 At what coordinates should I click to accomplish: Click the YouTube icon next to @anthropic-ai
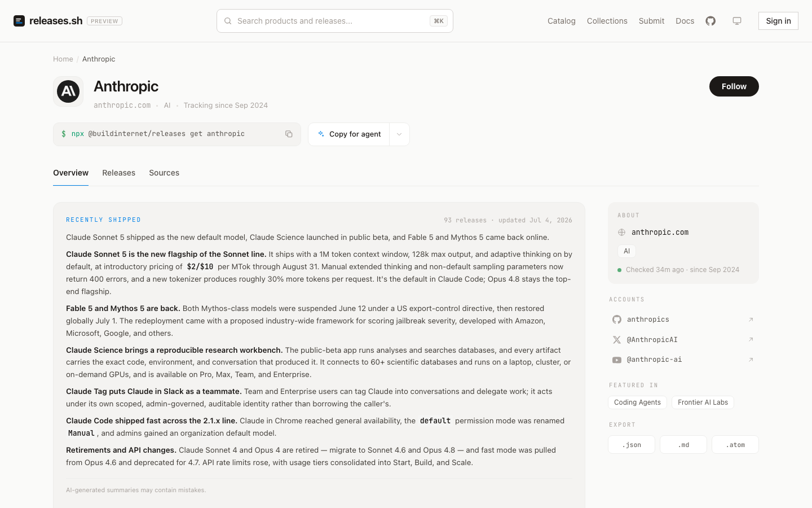click(x=617, y=360)
